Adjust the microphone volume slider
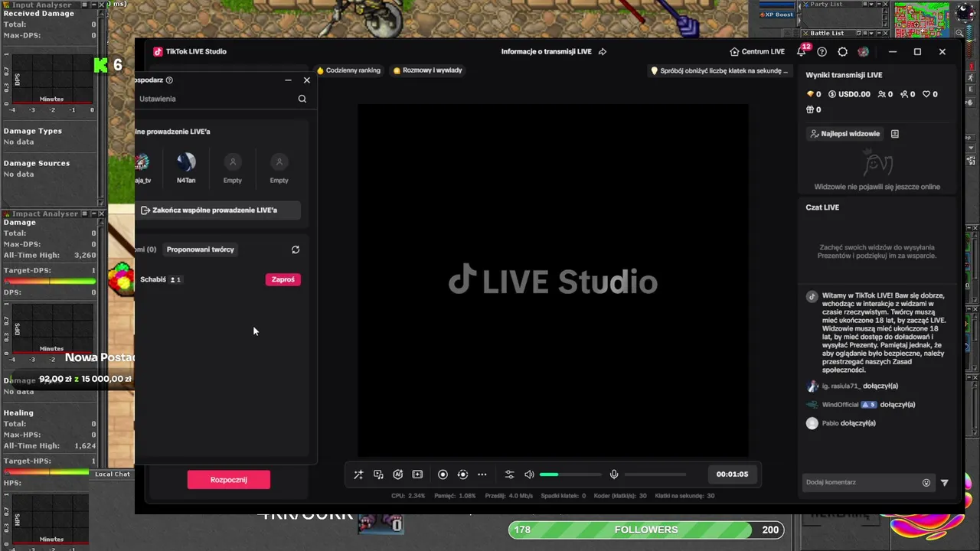 click(x=655, y=474)
